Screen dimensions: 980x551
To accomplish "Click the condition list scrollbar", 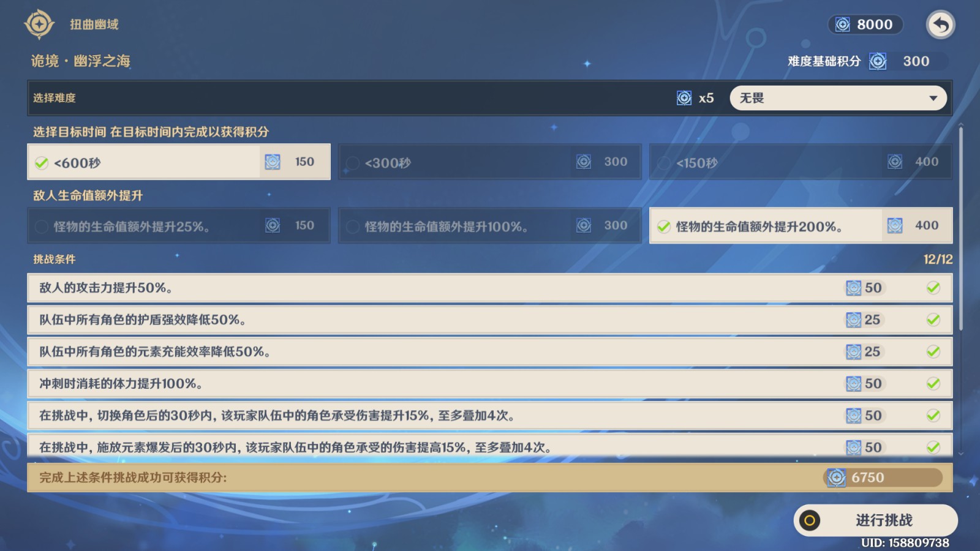I will coord(961,230).
